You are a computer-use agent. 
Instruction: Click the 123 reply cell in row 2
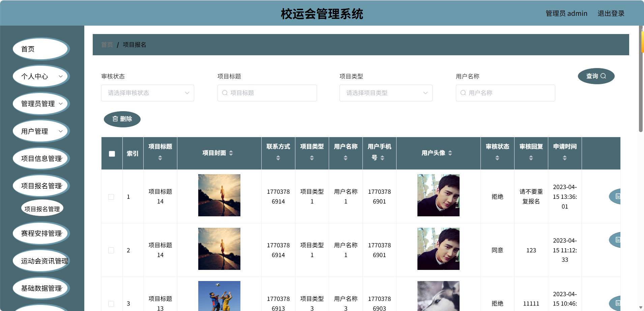(x=531, y=250)
